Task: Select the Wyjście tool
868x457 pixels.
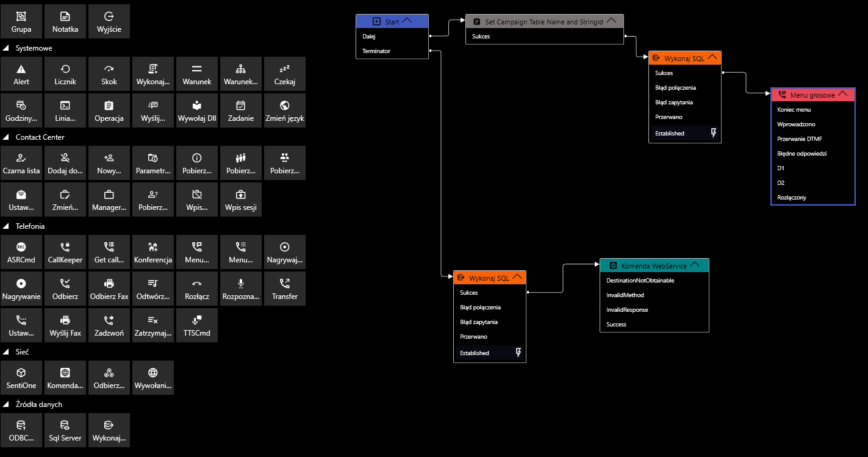Action: [109, 21]
